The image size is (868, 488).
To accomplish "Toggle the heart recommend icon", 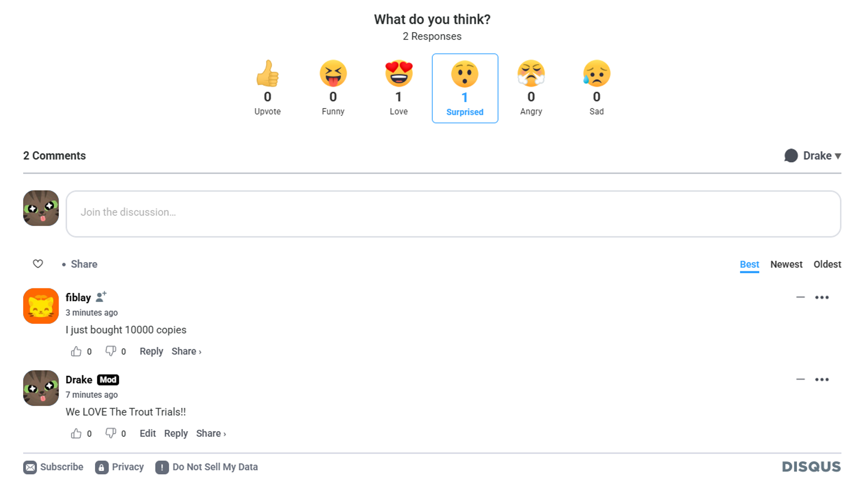I will (38, 264).
